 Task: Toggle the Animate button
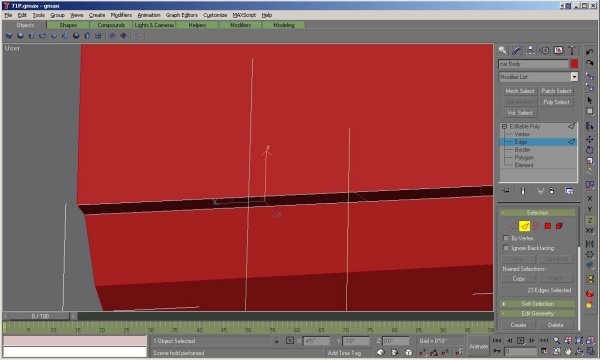478,346
